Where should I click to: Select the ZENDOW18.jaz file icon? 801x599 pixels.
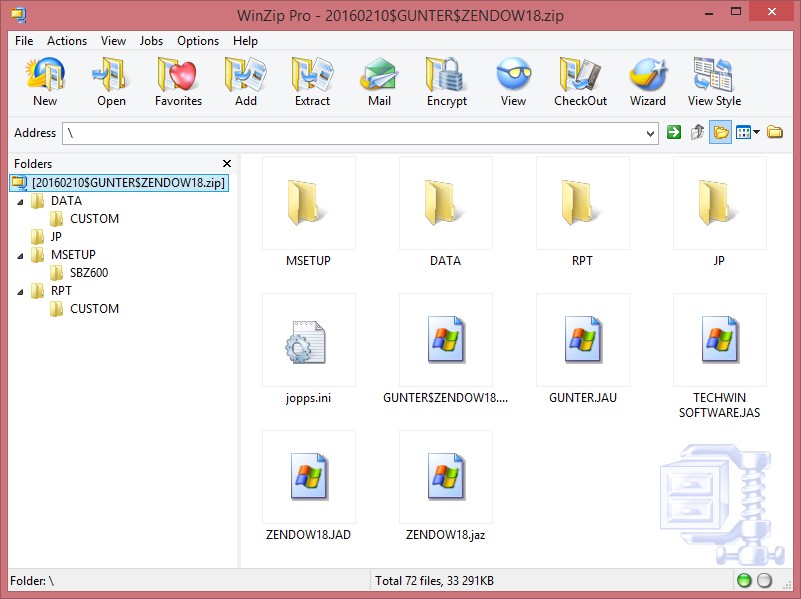(x=445, y=477)
